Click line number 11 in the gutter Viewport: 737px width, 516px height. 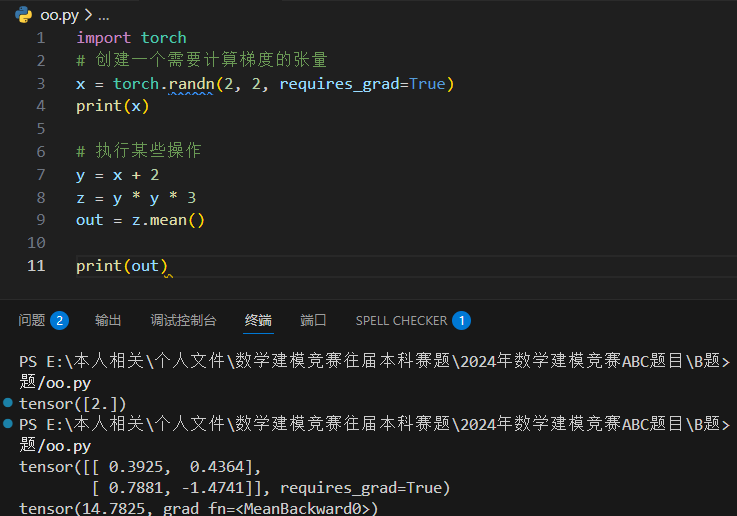(36, 266)
